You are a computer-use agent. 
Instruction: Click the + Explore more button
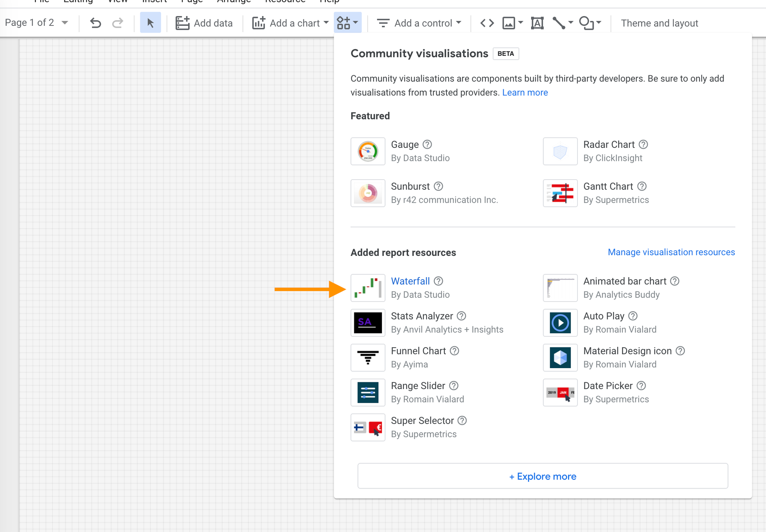click(543, 476)
